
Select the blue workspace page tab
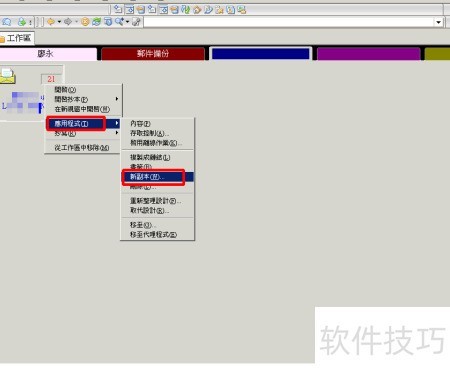pos(261,54)
